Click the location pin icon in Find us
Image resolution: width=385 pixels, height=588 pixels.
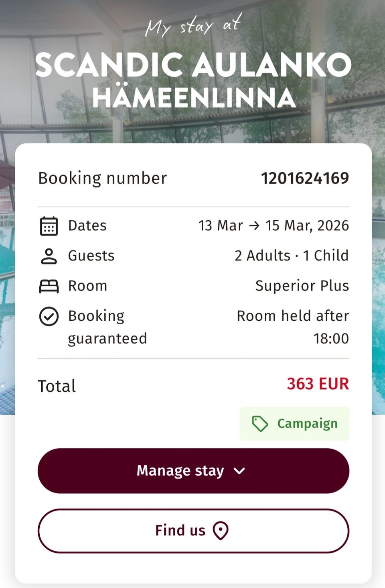221,531
